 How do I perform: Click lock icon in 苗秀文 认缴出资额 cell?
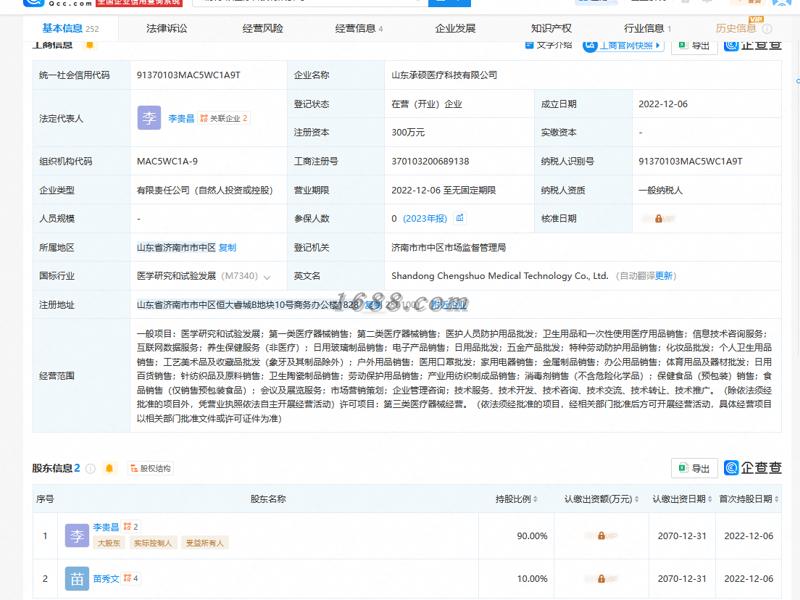tap(602, 579)
